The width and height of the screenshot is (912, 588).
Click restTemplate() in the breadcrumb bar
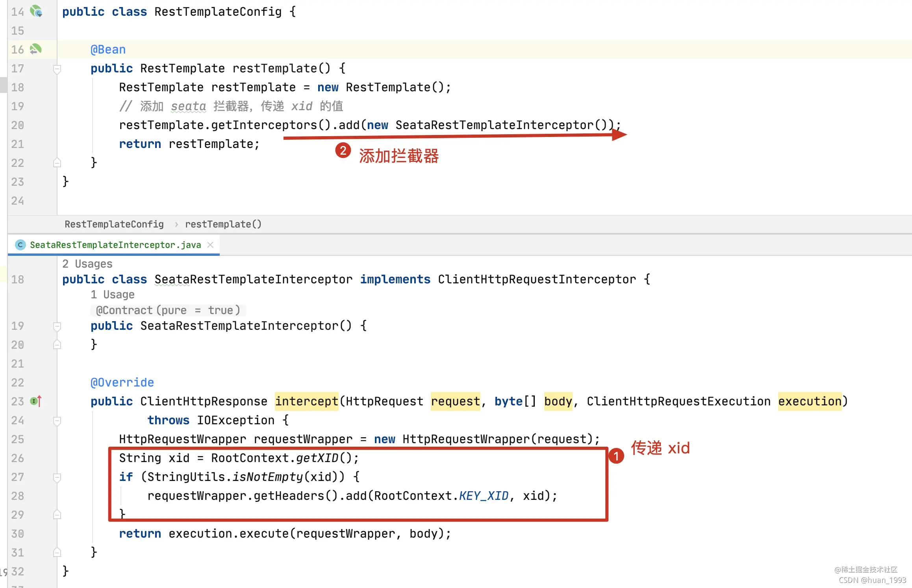click(x=223, y=224)
